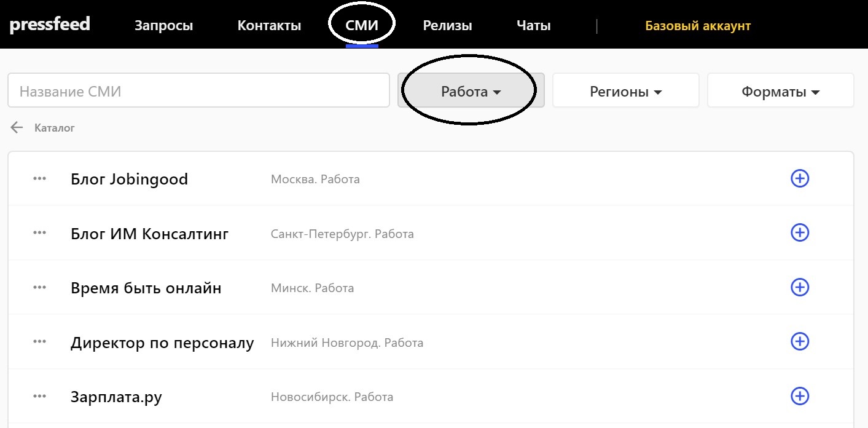The height and width of the screenshot is (428, 868).
Task: Open three-dot menu for Блог Jobingood
Action: click(x=40, y=179)
